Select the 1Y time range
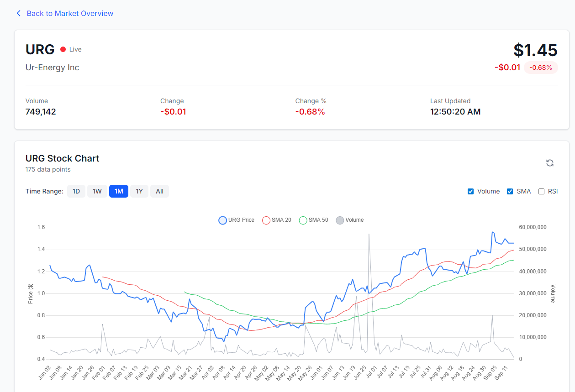The height and width of the screenshot is (392, 575). [139, 191]
